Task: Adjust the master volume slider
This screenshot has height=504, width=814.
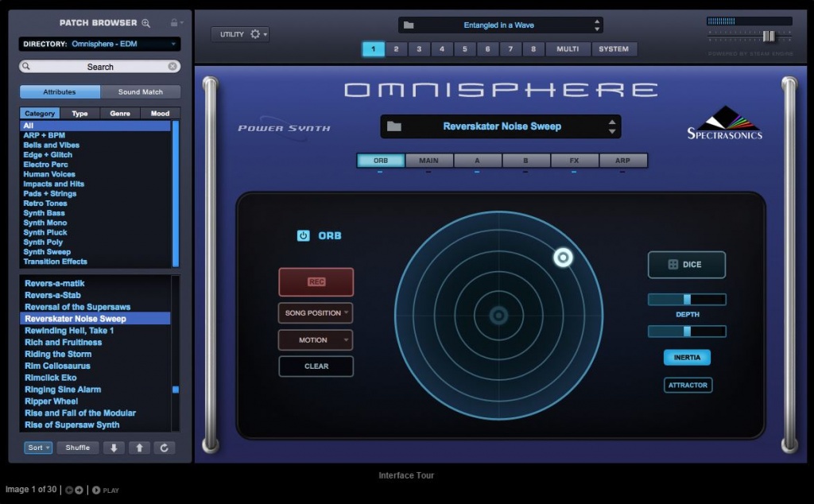Action: (x=769, y=37)
